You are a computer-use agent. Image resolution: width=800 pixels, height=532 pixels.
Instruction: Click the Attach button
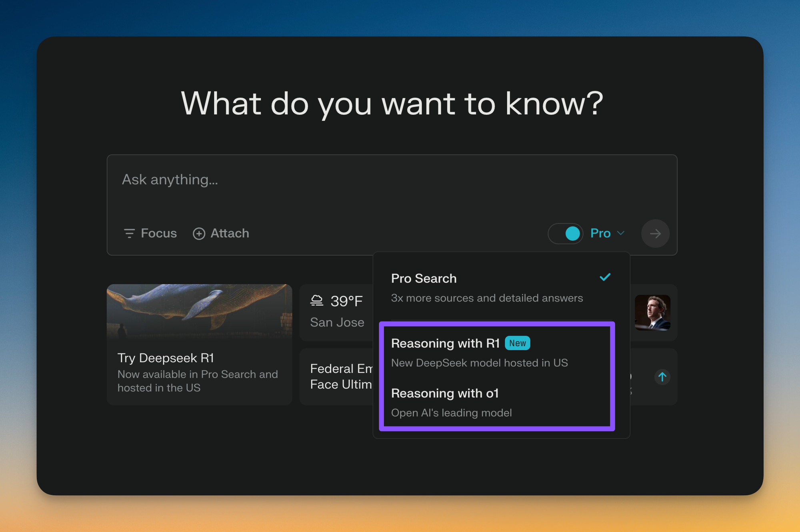(221, 233)
